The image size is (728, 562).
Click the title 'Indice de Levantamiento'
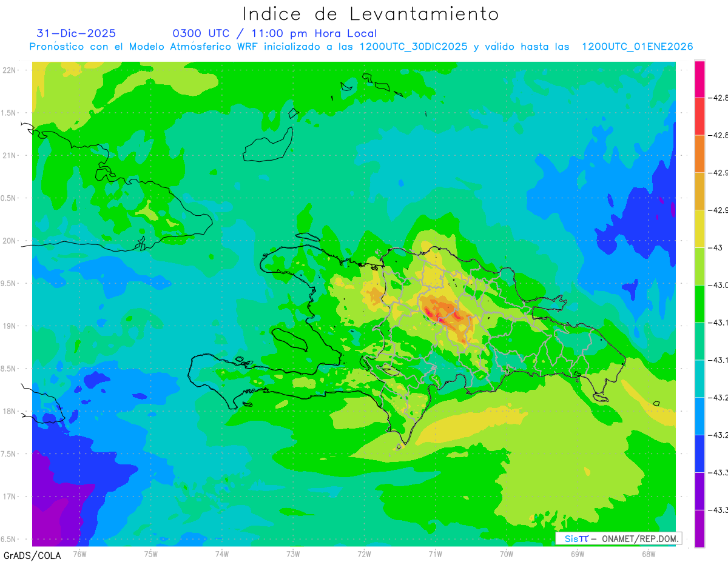coord(371,14)
